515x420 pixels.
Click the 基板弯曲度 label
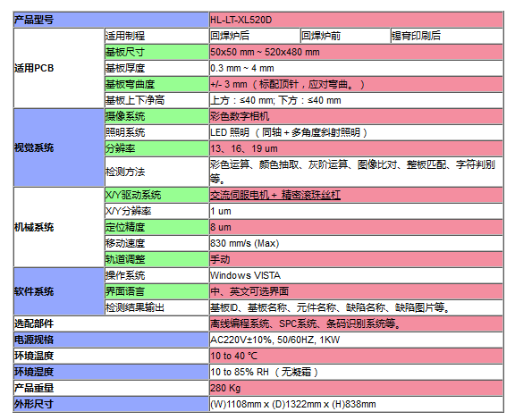(x=156, y=84)
